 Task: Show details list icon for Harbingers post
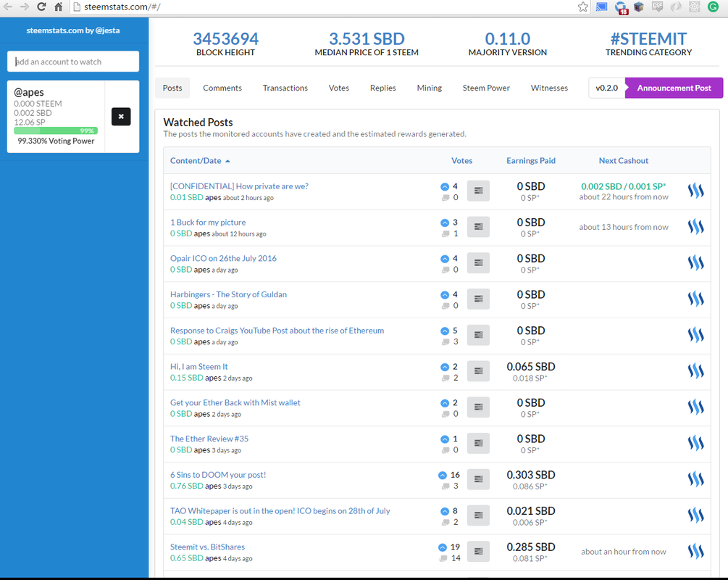(478, 299)
